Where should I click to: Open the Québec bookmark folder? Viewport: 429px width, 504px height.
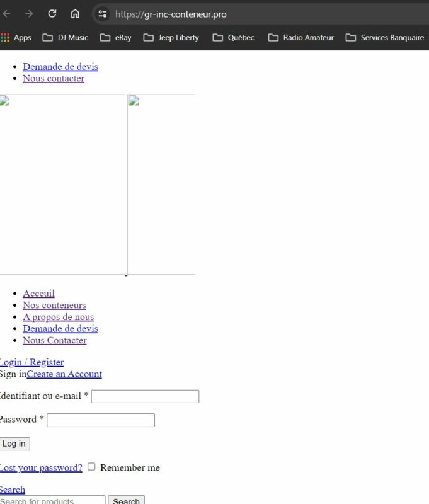click(233, 38)
